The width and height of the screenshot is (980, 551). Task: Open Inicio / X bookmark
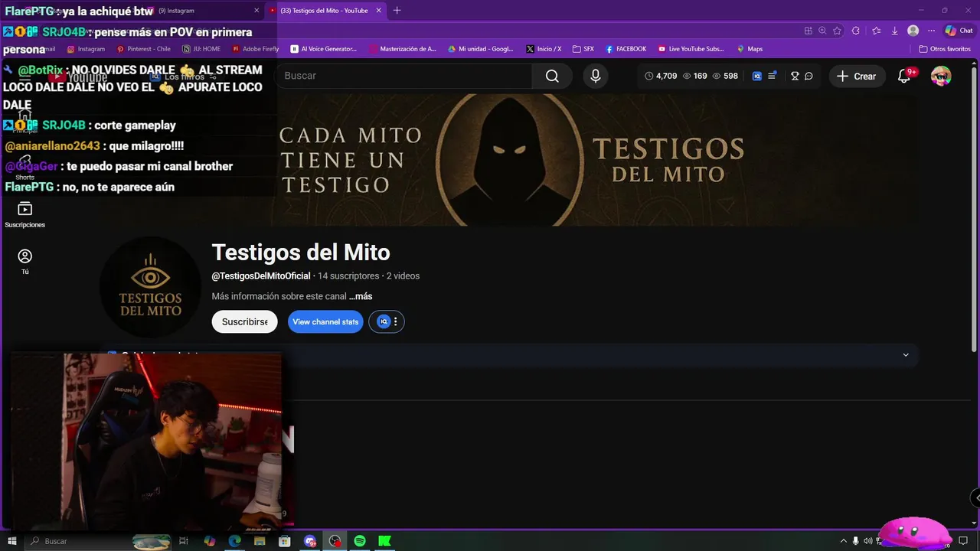544,49
